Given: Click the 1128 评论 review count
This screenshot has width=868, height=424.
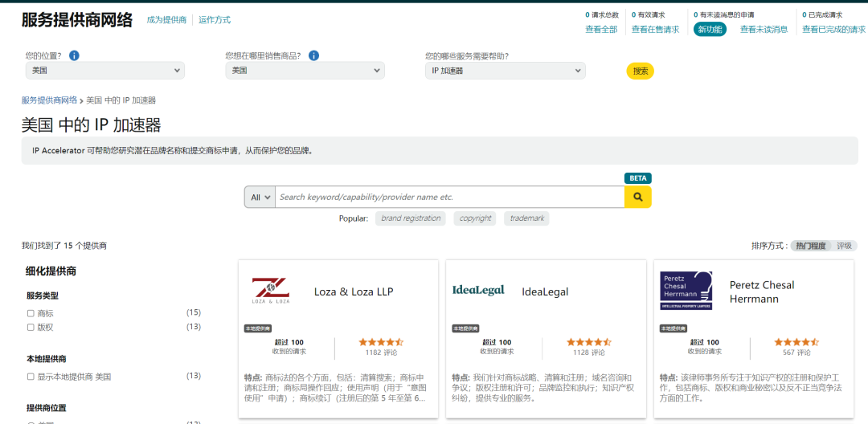Looking at the screenshot, I should [589, 353].
